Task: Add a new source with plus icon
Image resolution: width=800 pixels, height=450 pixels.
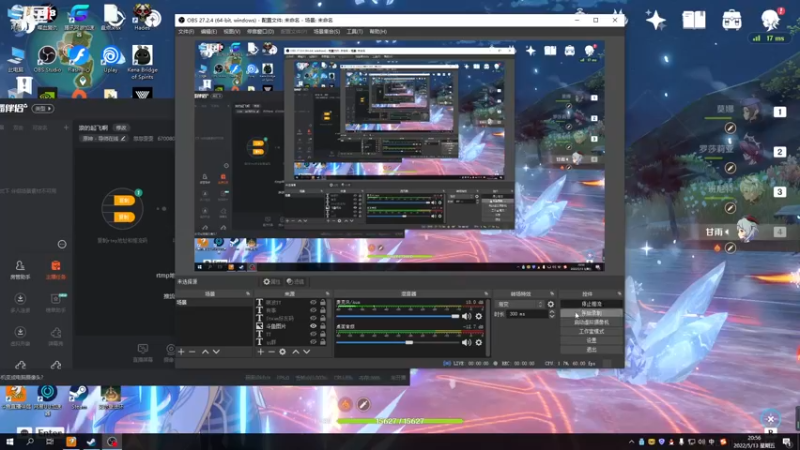Action: (261, 352)
